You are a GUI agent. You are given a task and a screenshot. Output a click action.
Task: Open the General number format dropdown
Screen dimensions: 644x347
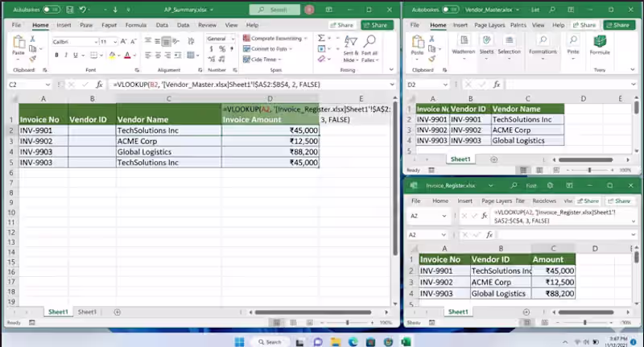coord(233,39)
